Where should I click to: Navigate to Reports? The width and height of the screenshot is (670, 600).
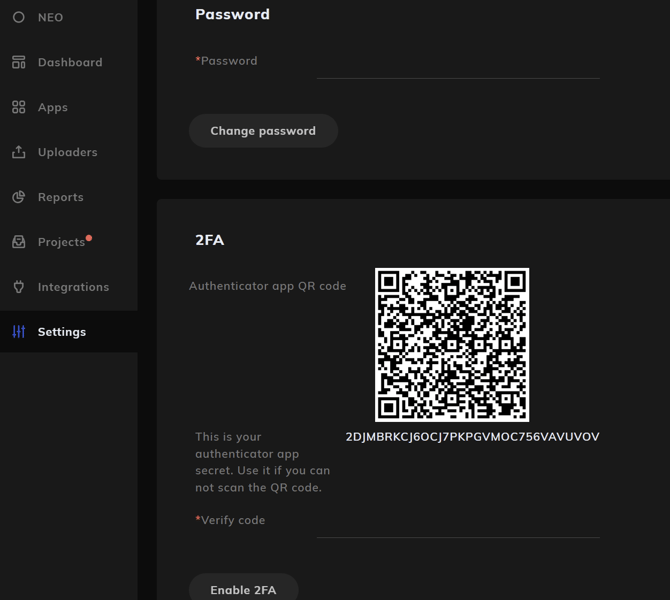pos(60,197)
